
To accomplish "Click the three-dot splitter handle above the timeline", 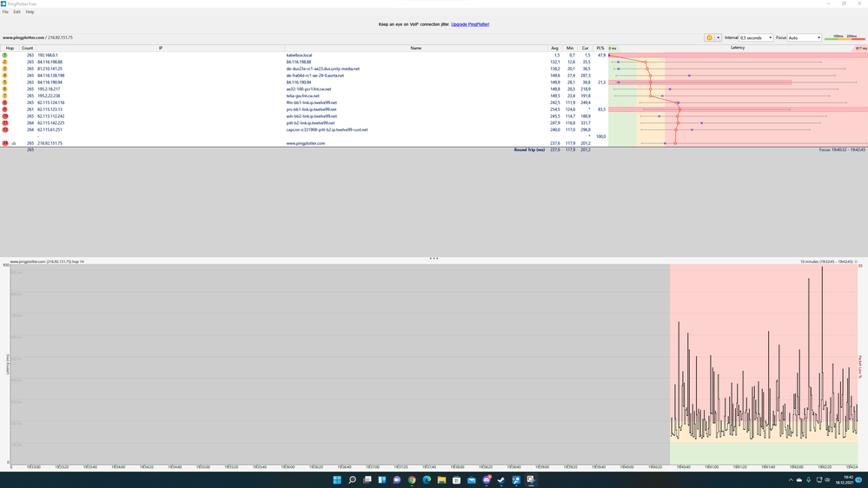I will pyautogui.click(x=434, y=259).
